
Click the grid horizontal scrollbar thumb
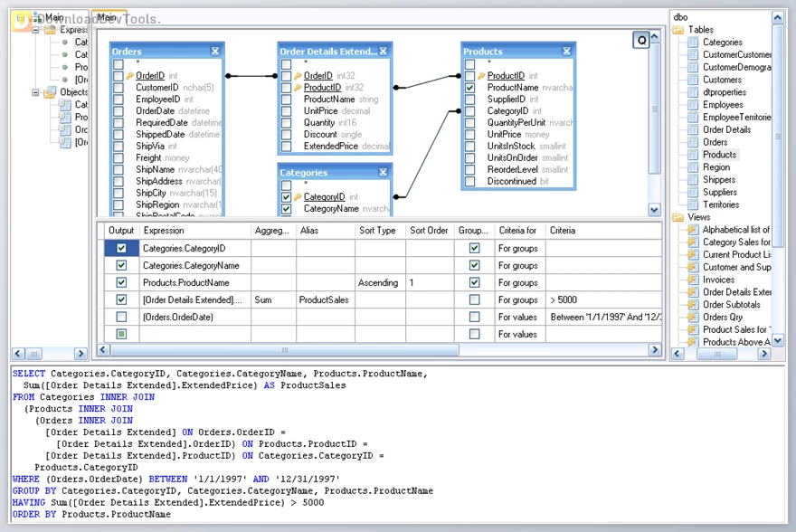pos(285,350)
